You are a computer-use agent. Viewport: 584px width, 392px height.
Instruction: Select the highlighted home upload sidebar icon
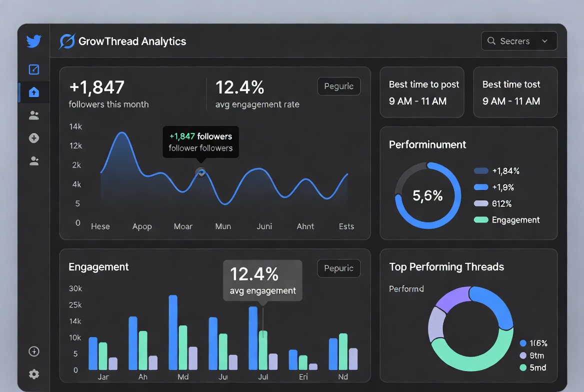coord(33,92)
